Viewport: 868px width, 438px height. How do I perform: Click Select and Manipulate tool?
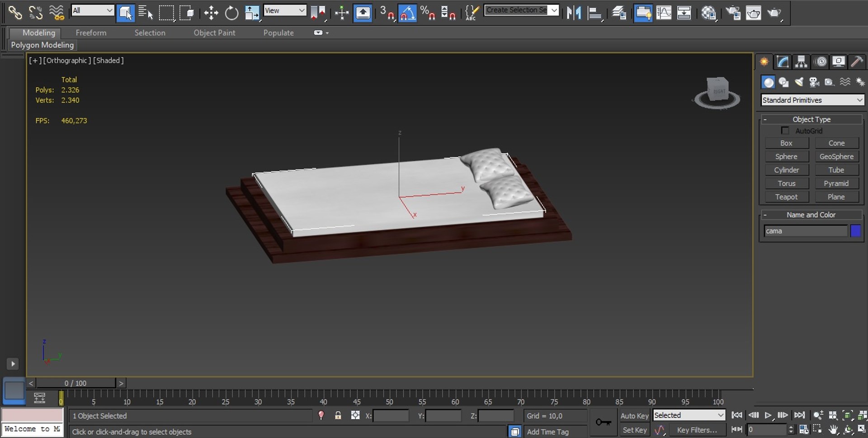(342, 13)
